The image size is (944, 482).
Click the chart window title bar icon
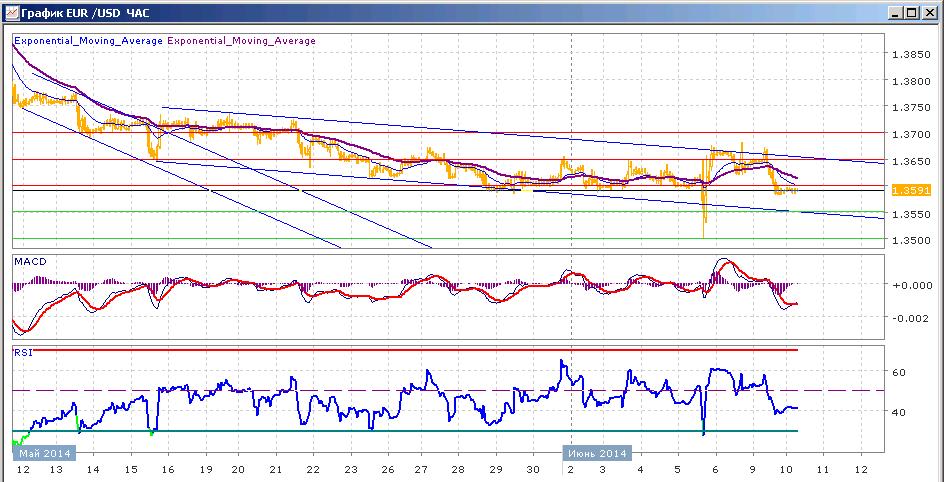(11, 11)
